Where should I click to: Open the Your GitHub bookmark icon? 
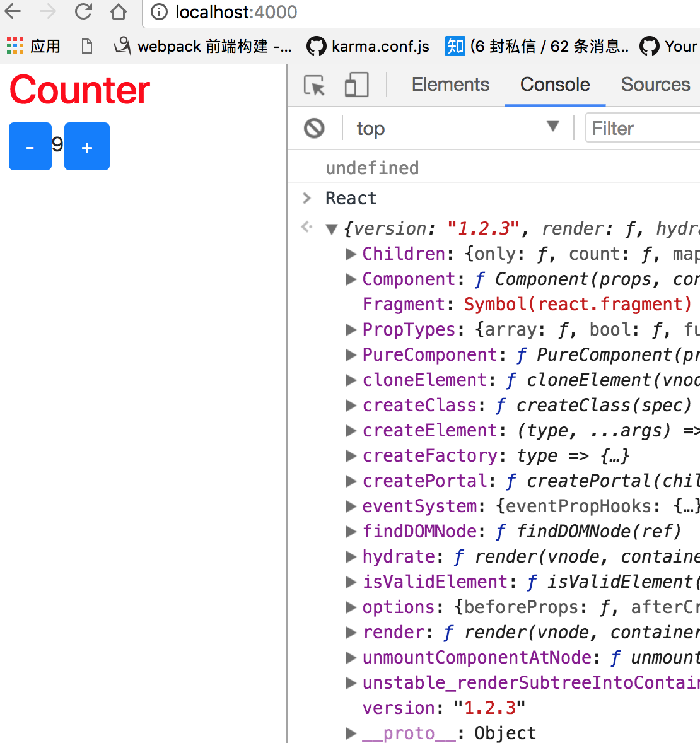pyautogui.click(x=649, y=45)
